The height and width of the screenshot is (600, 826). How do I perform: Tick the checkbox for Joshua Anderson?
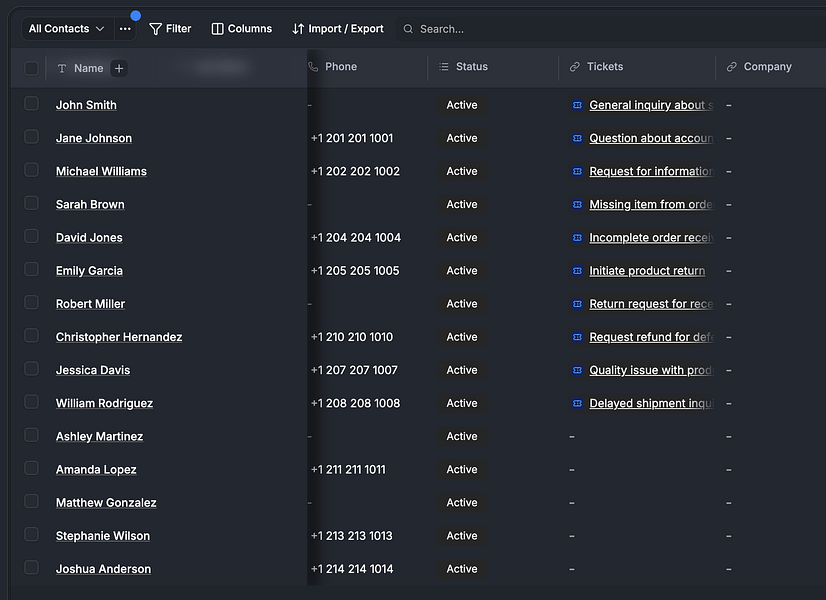pos(32,567)
